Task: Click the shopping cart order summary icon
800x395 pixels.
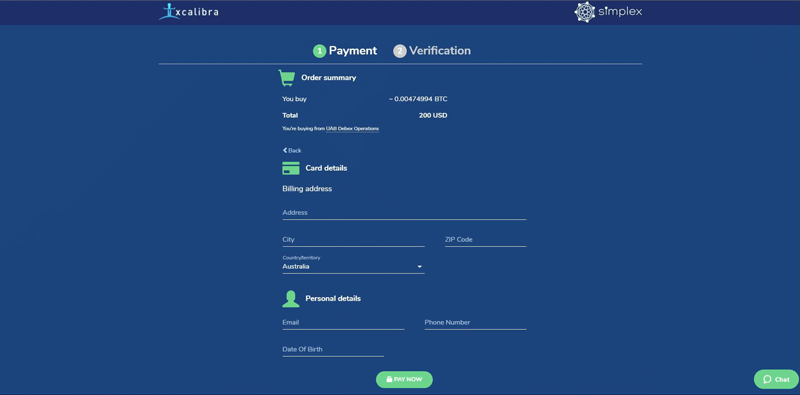Action: point(287,78)
